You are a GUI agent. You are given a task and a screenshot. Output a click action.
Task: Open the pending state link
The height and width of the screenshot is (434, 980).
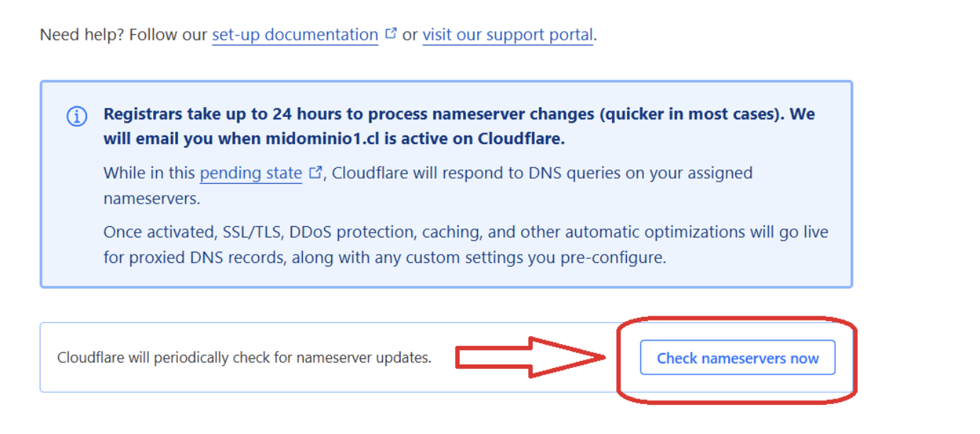[x=250, y=173]
